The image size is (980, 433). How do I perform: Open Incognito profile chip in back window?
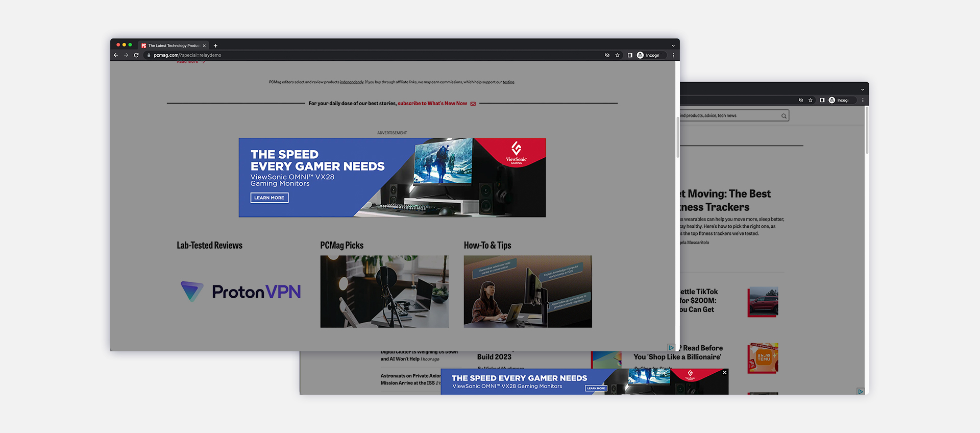pos(841,100)
